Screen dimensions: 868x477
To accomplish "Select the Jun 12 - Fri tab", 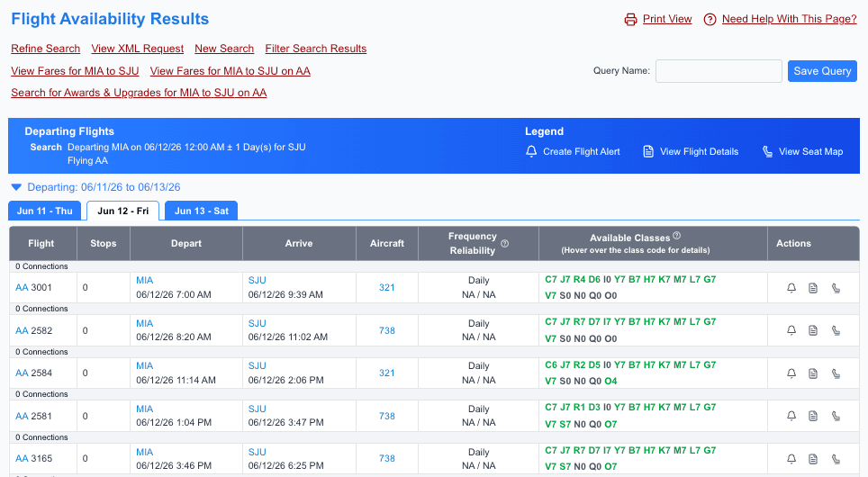I will tap(122, 211).
